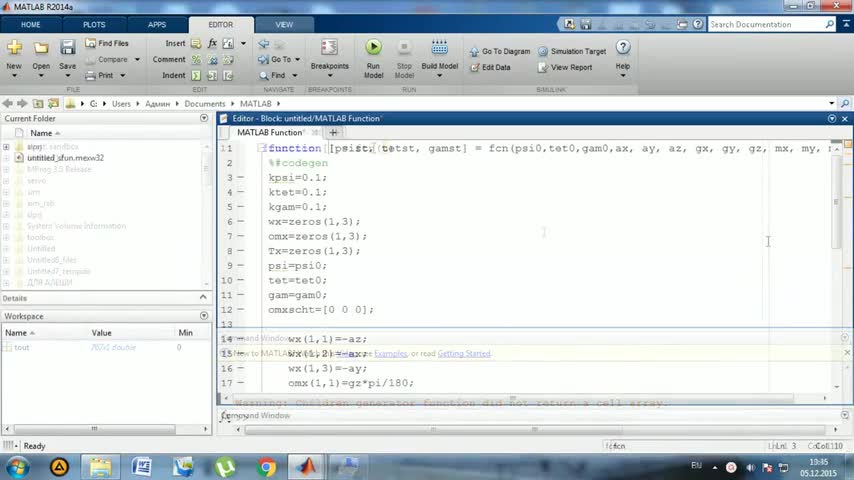Open the New dropdown arrow
This screenshot has height=480, width=854.
point(14,76)
